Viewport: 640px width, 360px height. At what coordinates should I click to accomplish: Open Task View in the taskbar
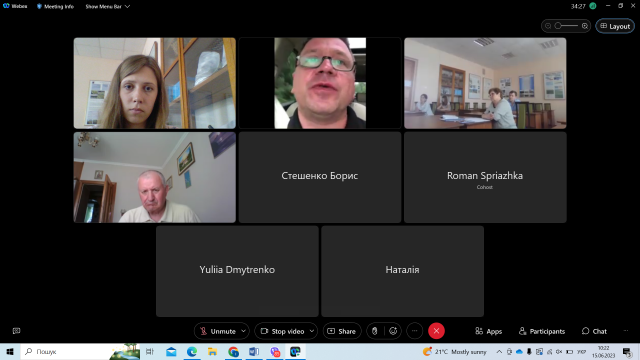(150, 351)
